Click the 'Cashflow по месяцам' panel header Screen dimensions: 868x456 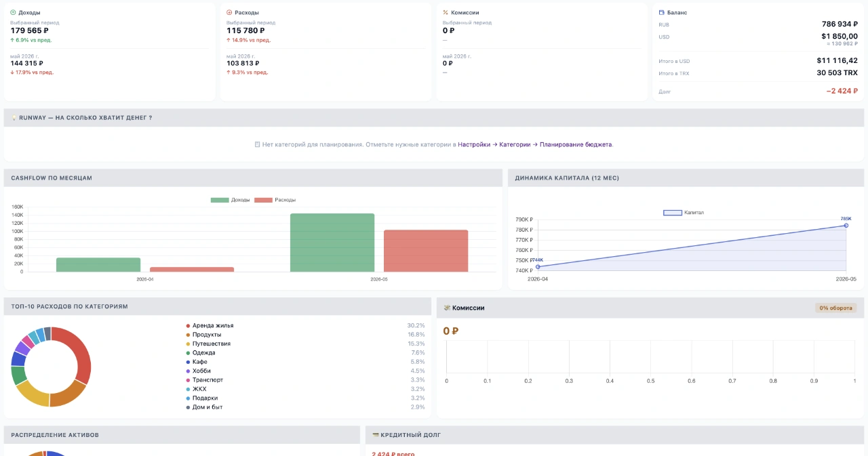(253, 178)
